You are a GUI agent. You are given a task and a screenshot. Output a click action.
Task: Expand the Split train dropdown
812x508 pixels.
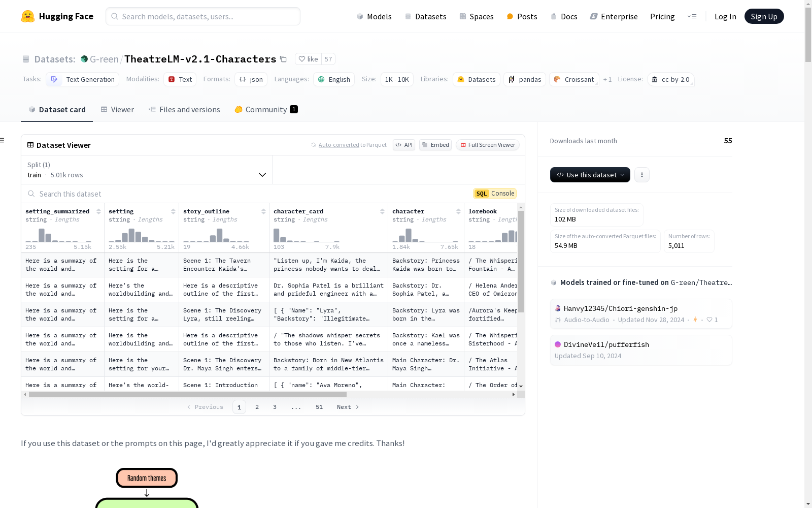(x=147, y=170)
